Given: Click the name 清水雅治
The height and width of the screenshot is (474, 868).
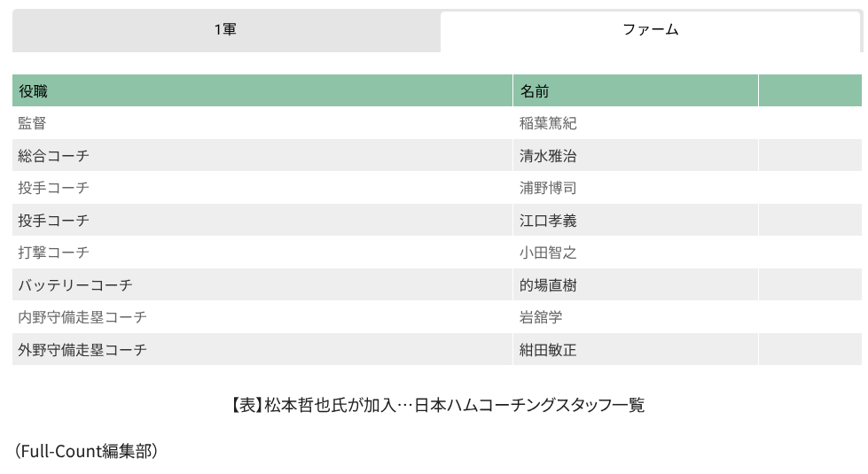Looking at the screenshot, I should (548, 156).
